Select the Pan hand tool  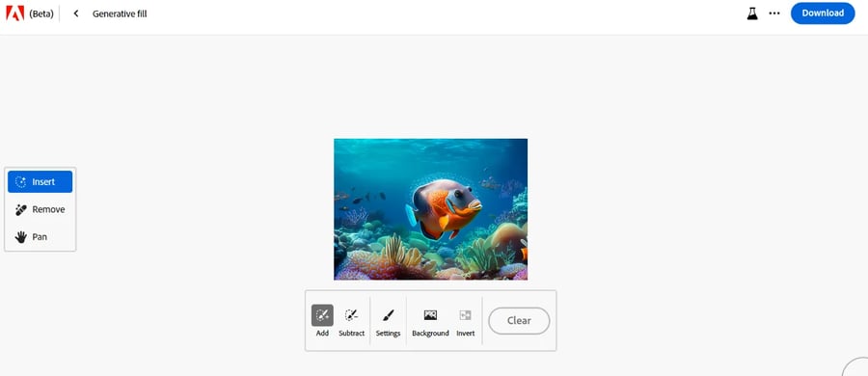40,237
